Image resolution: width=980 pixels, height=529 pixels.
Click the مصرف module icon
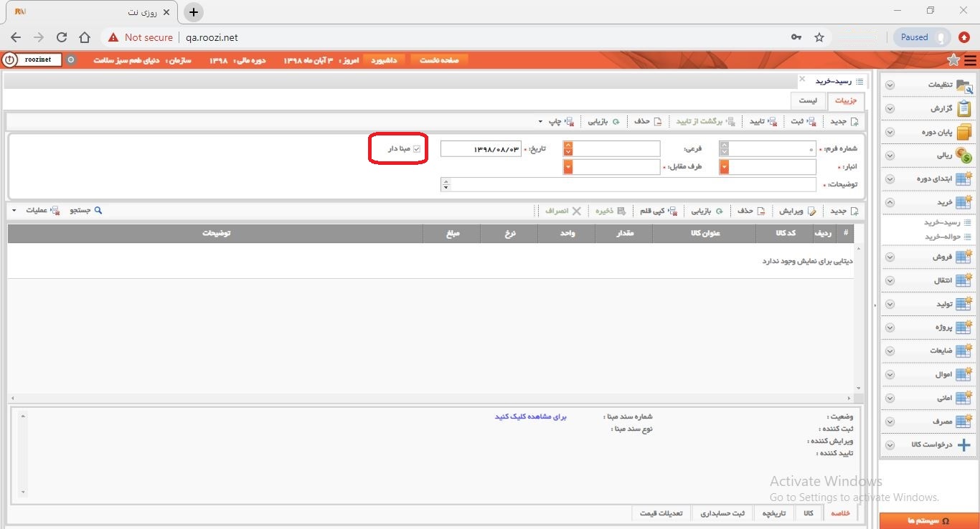[964, 421]
